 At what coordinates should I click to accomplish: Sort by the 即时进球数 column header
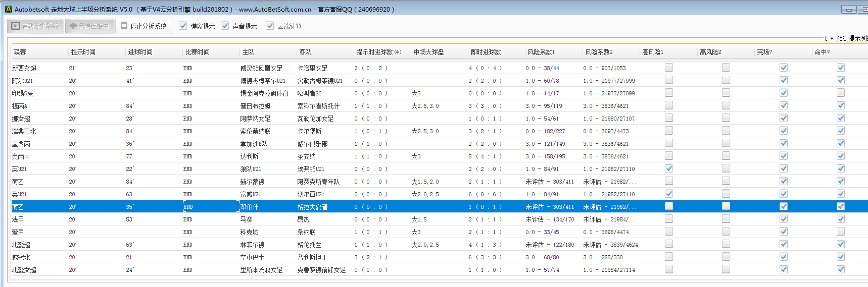click(486, 52)
